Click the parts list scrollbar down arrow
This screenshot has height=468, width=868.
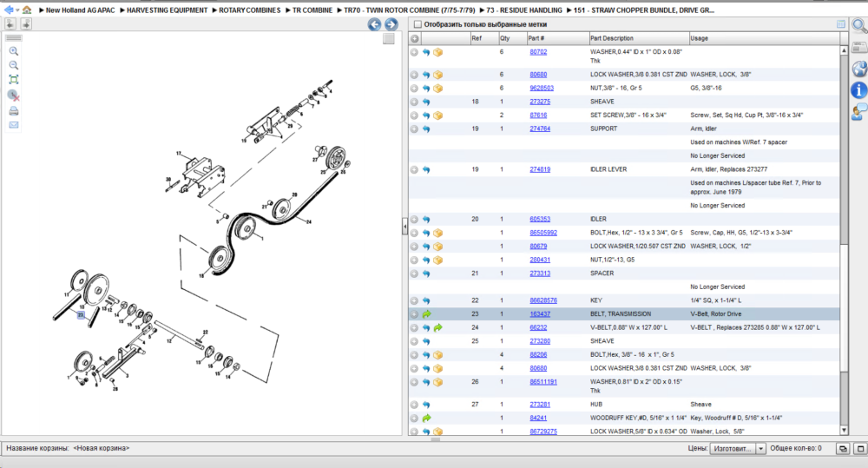pos(844,431)
